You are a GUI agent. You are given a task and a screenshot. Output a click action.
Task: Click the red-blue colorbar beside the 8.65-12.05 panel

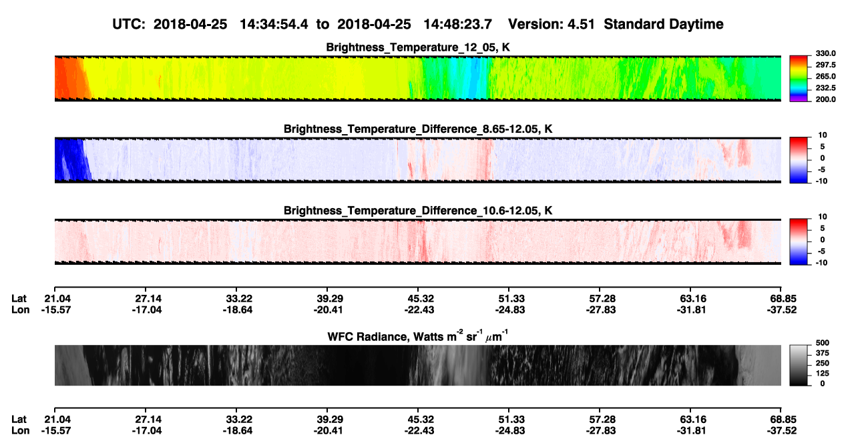(x=799, y=160)
